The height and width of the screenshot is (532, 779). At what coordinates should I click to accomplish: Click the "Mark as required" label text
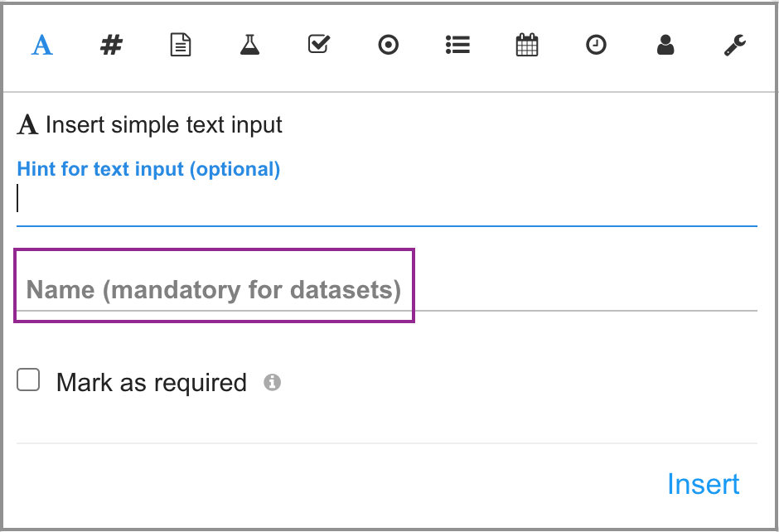[152, 383]
